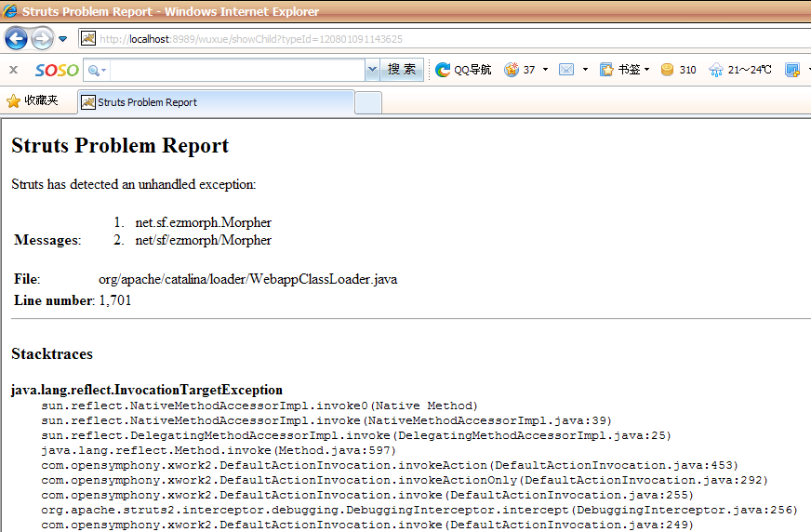Open QQ导航 navigation link
This screenshot has width=811, height=532.
463,70
